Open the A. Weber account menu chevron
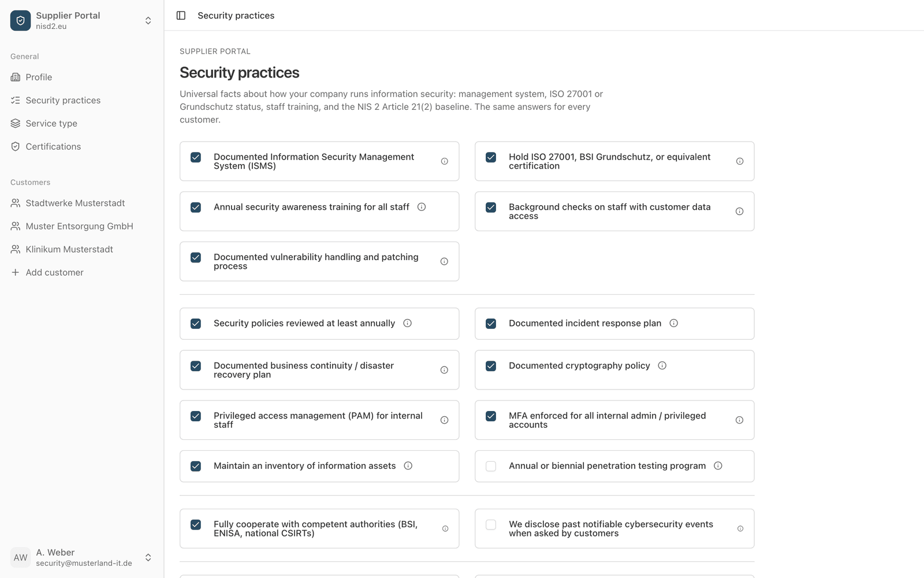The image size is (924, 578). coord(148,557)
